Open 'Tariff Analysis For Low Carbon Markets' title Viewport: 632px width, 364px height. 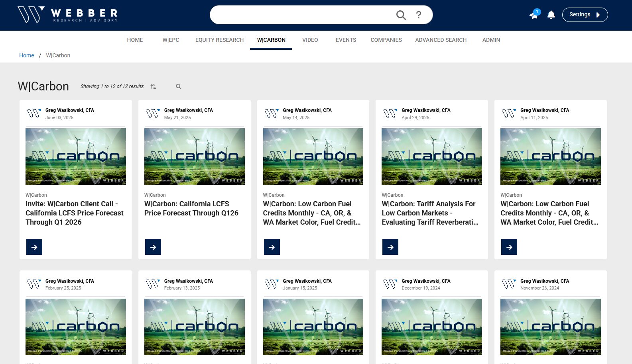point(430,213)
